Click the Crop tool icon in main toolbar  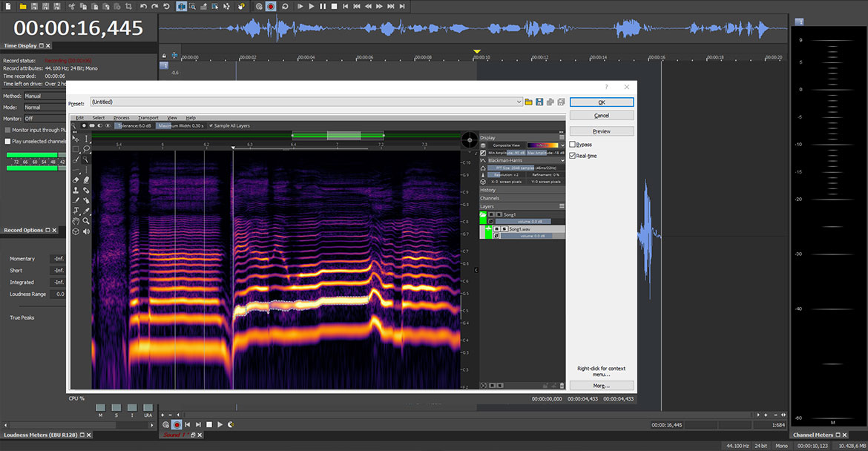tap(128, 6)
